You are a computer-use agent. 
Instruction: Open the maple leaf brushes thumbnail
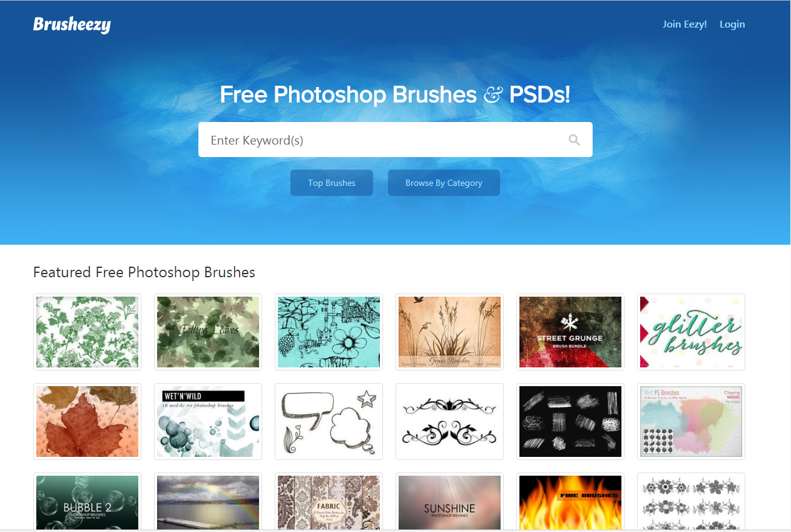[87, 421]
